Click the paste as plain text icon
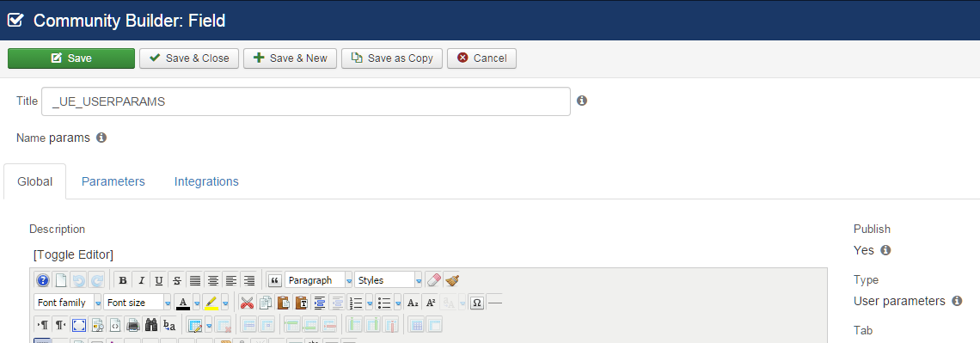 301,303
